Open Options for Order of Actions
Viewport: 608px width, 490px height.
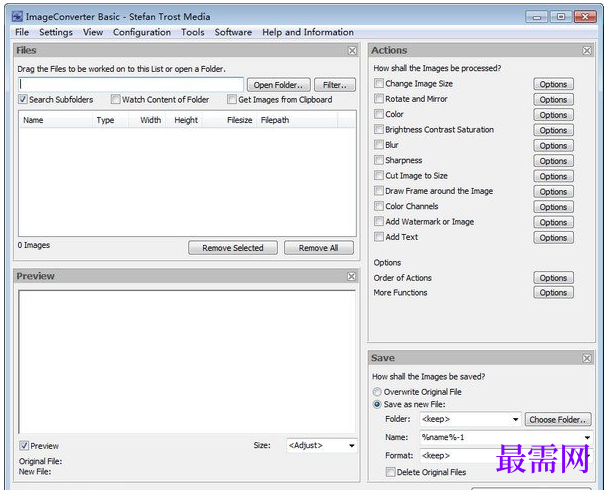coord(553,278)
